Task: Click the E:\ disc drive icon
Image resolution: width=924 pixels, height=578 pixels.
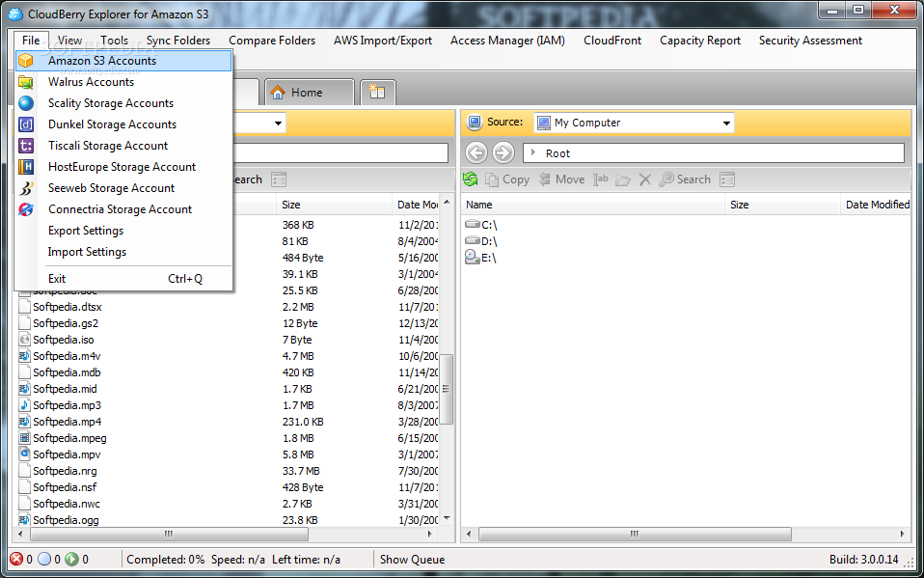Action: pyautogui.click(x=473, y=257)
